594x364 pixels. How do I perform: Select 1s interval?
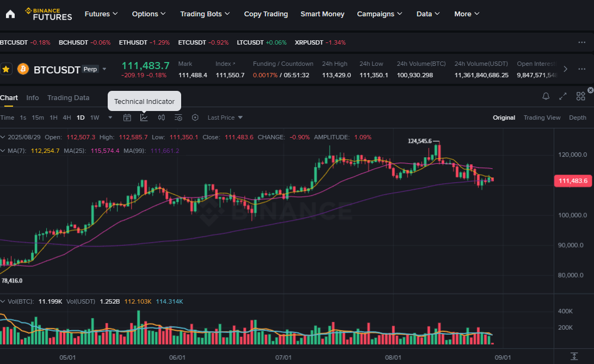click(23, 118)
